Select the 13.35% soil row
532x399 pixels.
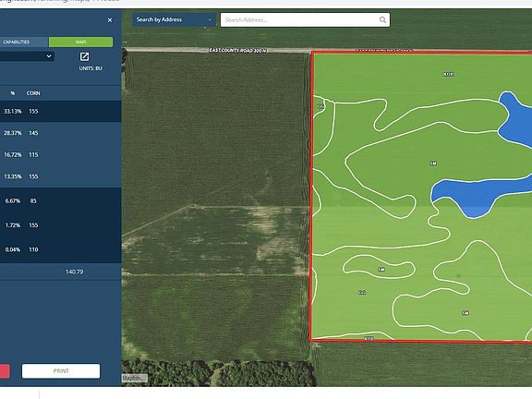click(61, 176)
